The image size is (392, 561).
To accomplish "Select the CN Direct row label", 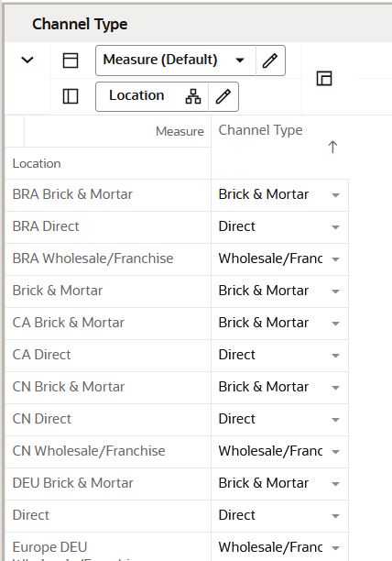I will (42, 419).
